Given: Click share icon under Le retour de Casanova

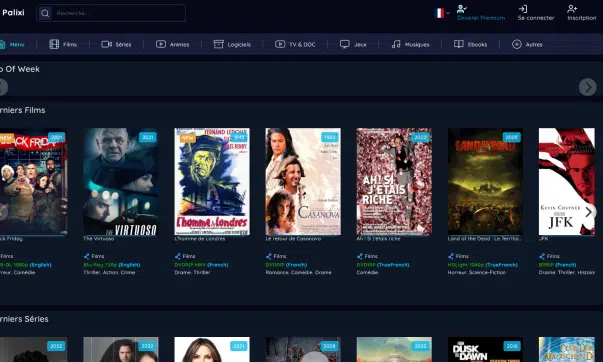Looking at the screenshot, I should click(x=269, y=256).
